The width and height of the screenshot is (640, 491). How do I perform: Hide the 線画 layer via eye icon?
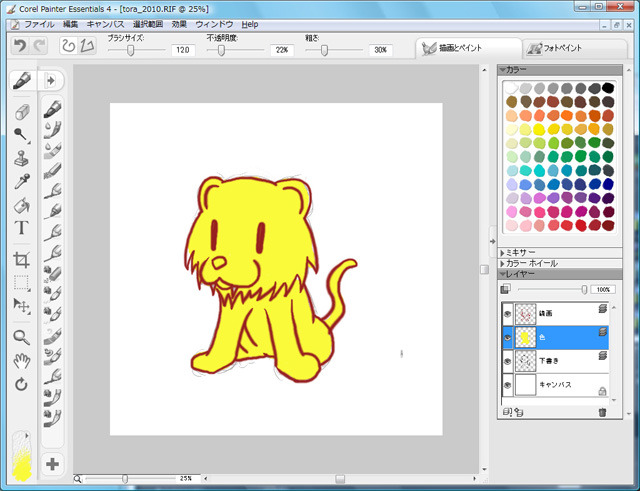point(507,313)
